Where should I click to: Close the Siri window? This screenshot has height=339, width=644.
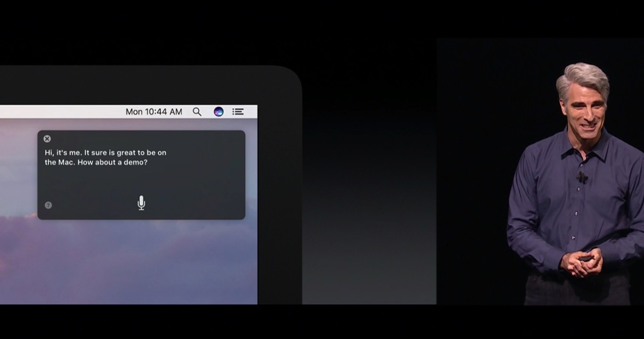tap(47, 139)
